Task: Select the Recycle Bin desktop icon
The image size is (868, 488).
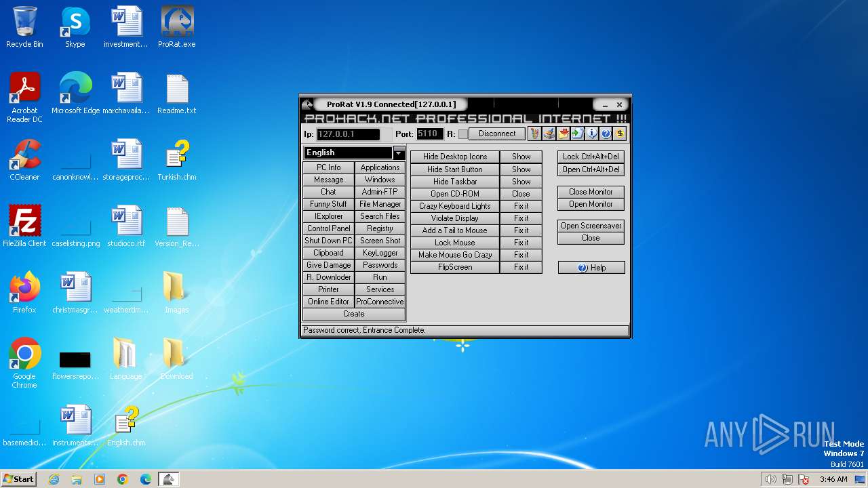Action: (x=24, y=28)
